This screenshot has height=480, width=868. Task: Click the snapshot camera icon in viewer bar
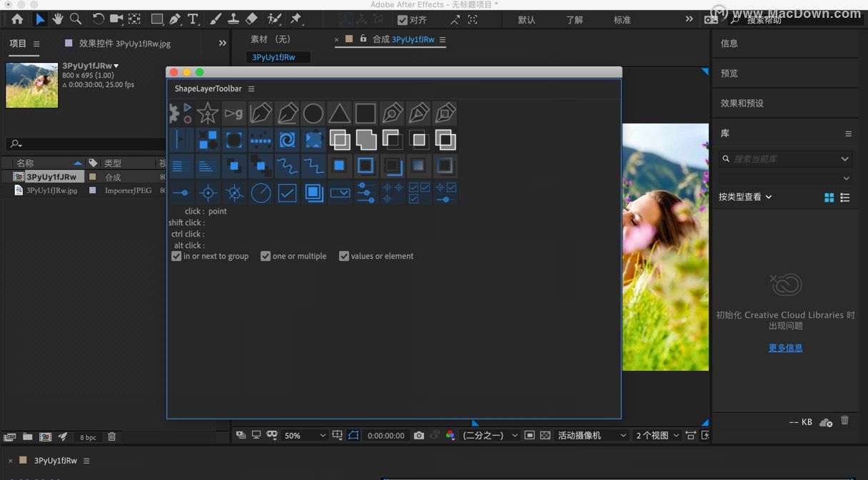click(x=419, y=435)
